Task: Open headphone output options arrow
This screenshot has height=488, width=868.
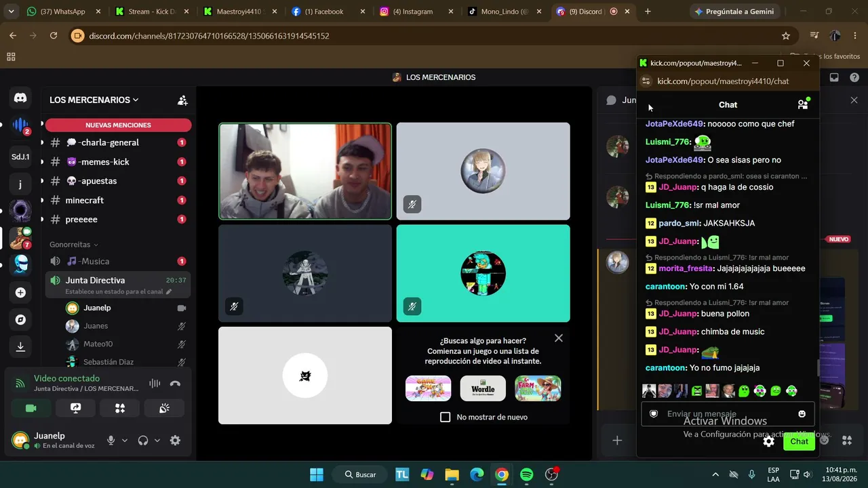Action: (157, 441)
